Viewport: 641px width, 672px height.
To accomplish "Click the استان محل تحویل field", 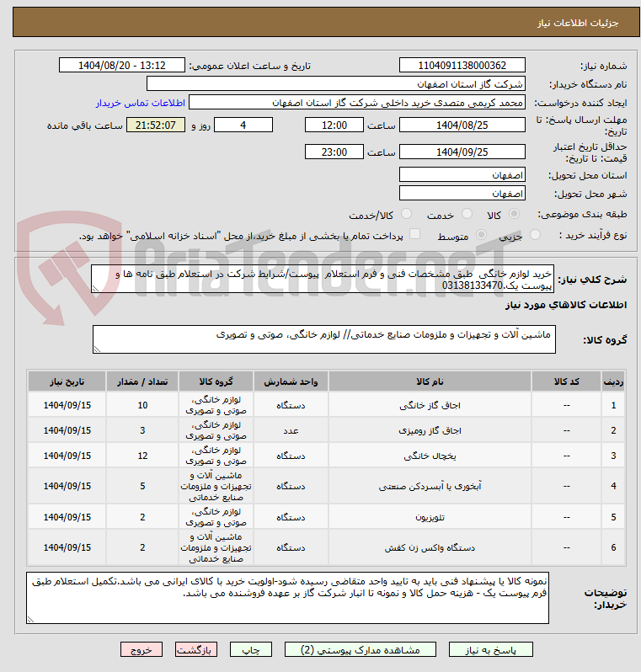I will point(462,175).
